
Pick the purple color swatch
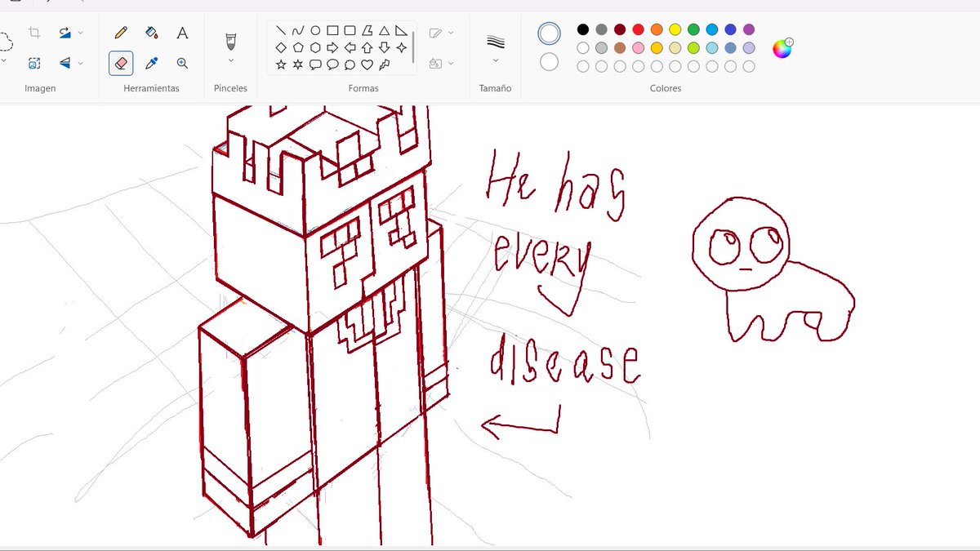[x=749, y=29]
